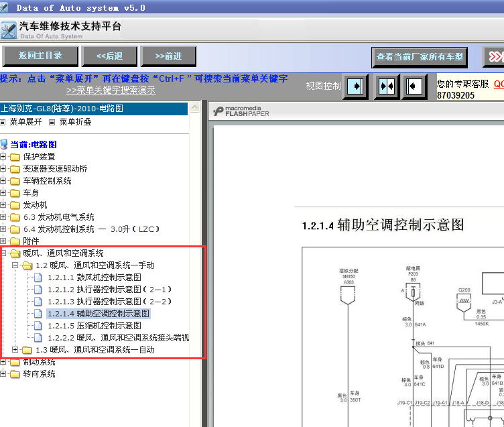Click the view control expand-right arrow icon
The image size is (504, 427).
coord(355,86)
